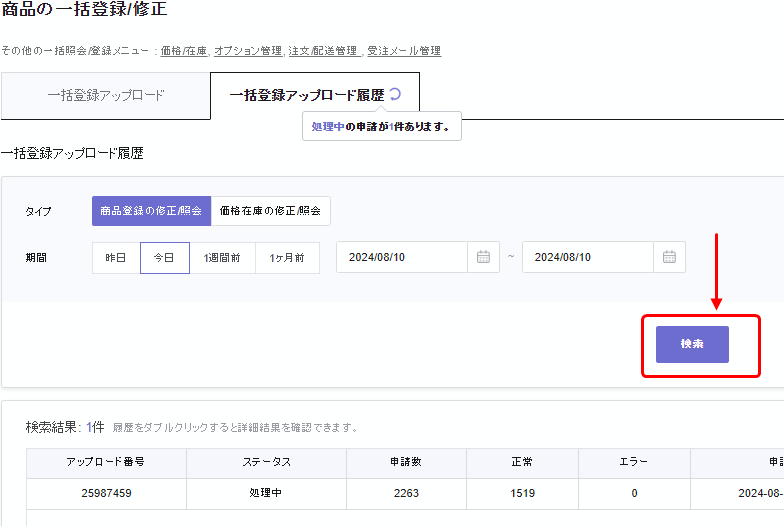Switch to 一括登録アップロード履歴 tab
784x526 pixels.
point(306,96)
